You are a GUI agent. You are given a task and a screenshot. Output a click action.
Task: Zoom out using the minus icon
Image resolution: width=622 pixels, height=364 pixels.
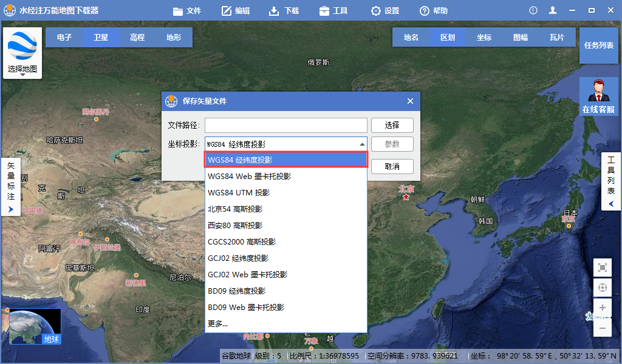pyautogui.click(x=602, y=328)
